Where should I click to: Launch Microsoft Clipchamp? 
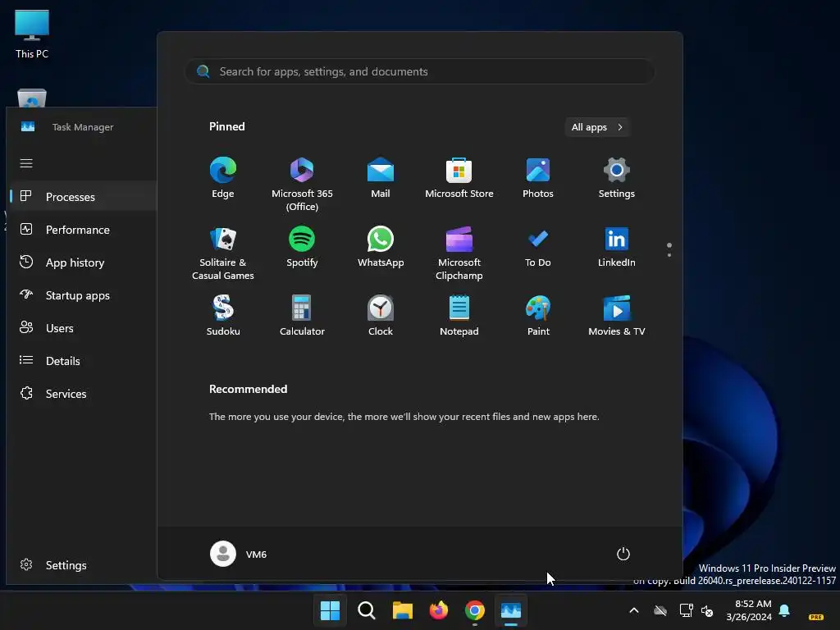[459, 253]
